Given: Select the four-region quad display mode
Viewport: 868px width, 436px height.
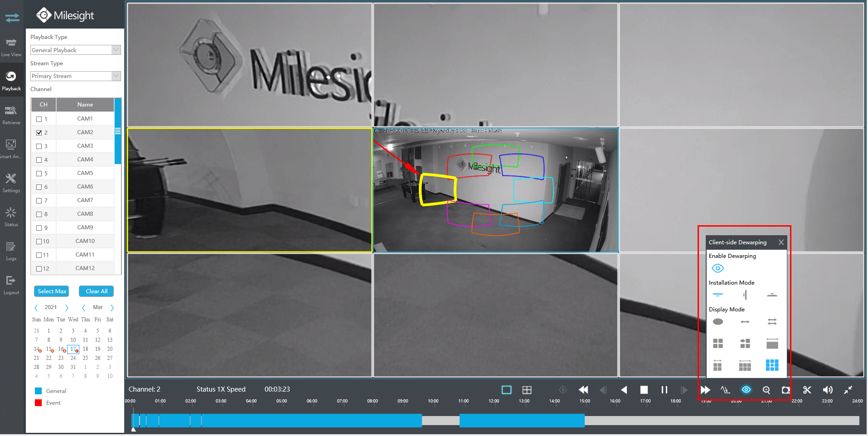Looking at the screenshot, I should tap(718, 343).
